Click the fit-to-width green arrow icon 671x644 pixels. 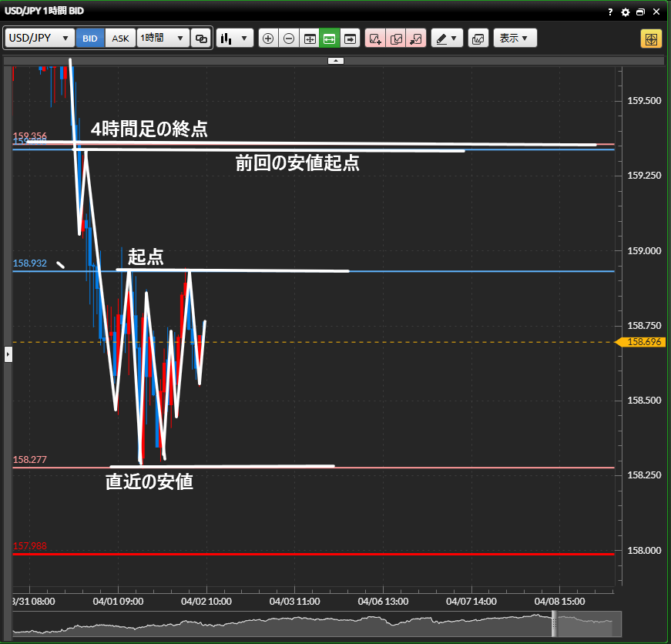point(330,39)
